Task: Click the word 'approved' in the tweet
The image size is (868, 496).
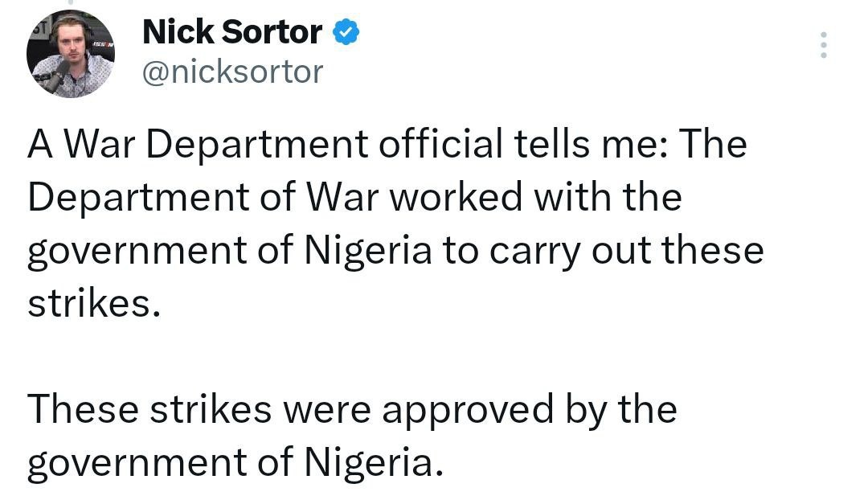Action: (x=468, y=412)
